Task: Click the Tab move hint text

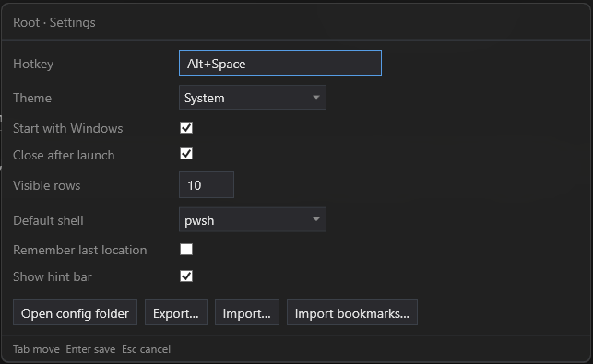Action: [x=36, y=349]
